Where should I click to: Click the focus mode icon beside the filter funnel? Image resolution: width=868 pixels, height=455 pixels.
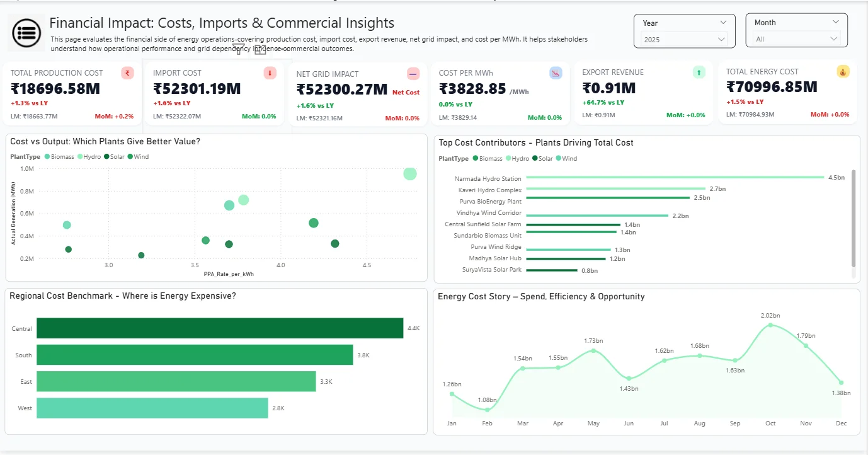pyautogui.click(x=260, y=50)
